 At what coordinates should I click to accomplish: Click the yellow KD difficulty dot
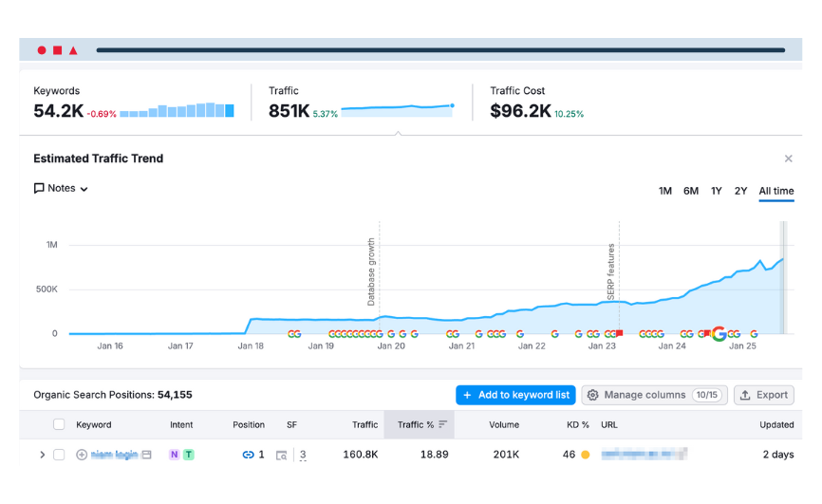(585, 455)
